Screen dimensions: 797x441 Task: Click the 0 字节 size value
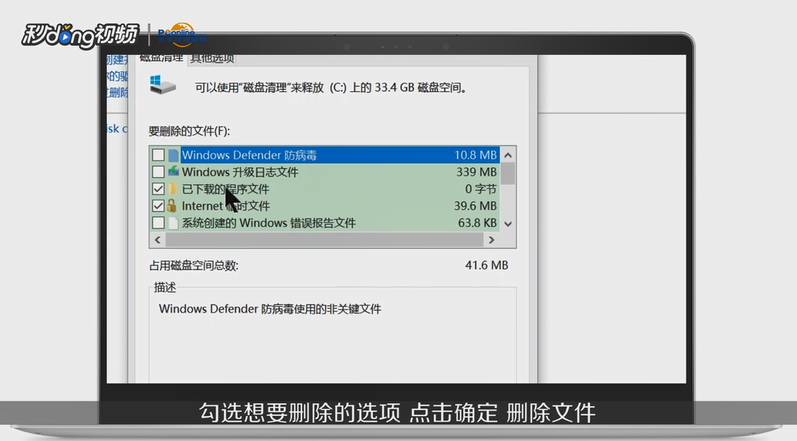click(x=481, y=189)
